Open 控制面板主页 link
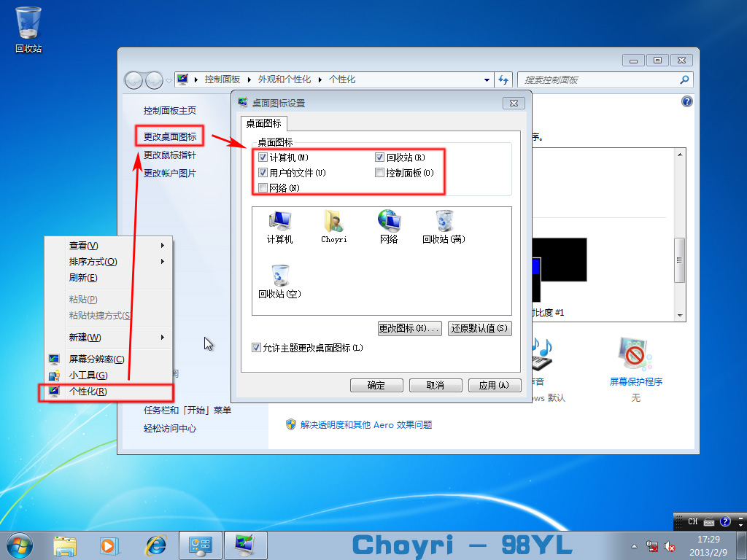 tap(170, 111)
